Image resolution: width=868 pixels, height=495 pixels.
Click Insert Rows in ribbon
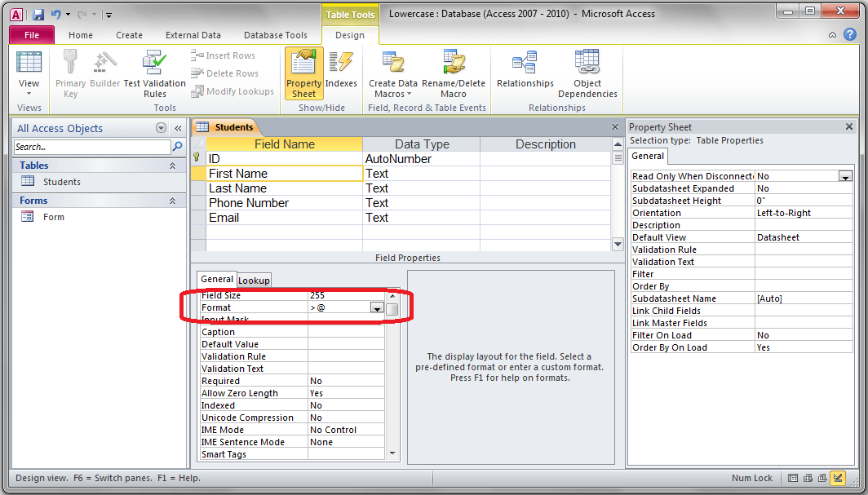point(223,55)
